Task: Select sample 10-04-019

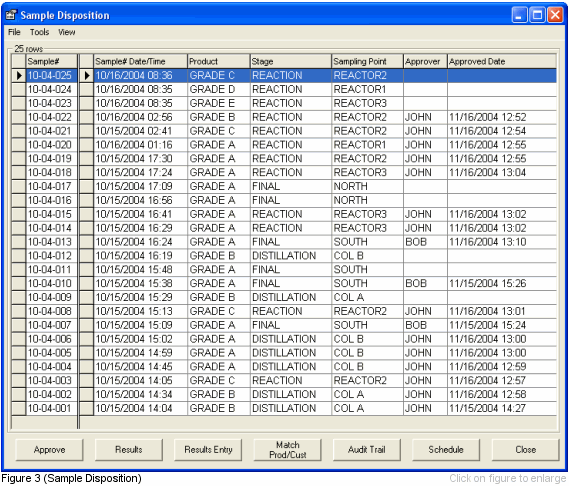Action: pyautogui.click(x=52, y=159)
